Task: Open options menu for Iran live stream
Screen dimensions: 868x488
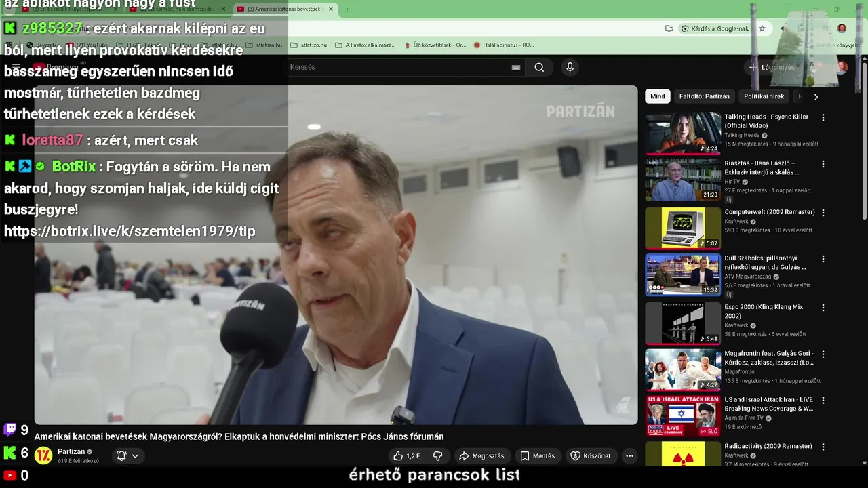Action: click(x=823, y=401)
